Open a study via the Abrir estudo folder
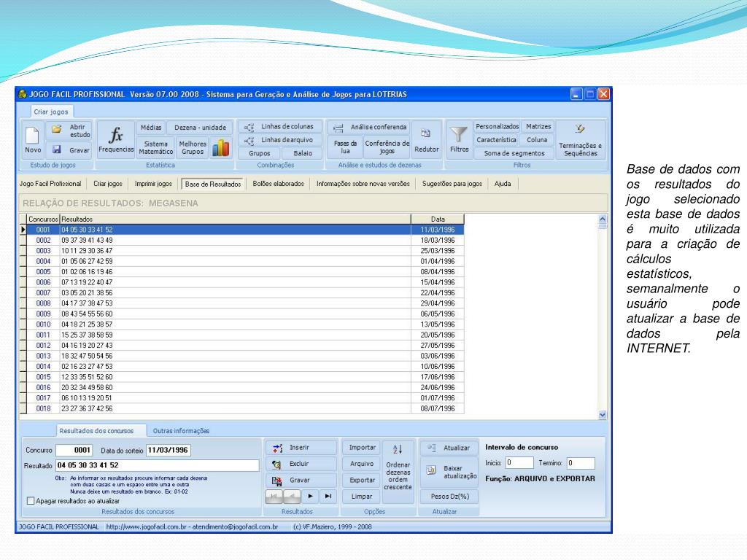This screenshot has height=560, width=747. click(x=69, y=131)
